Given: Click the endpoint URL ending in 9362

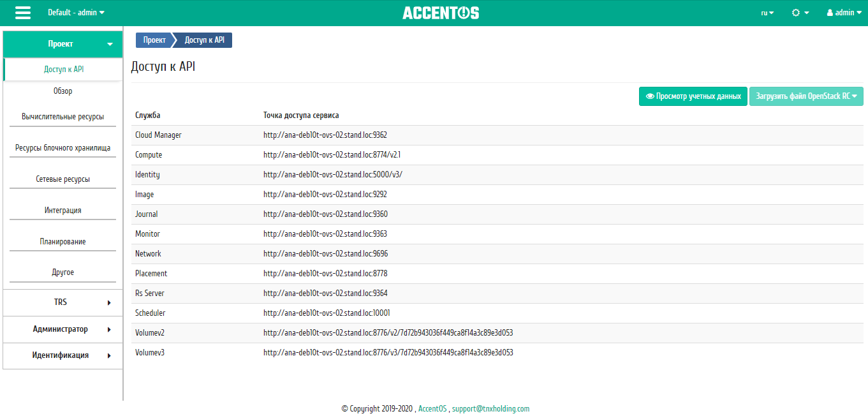Looking at the screenshot, I should point(325,135).
